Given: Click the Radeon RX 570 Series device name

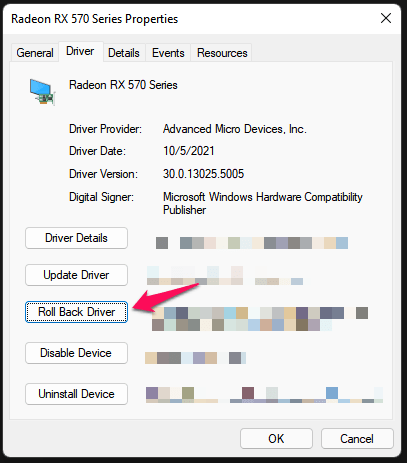Looking at the screenshot, I should 123,85.
